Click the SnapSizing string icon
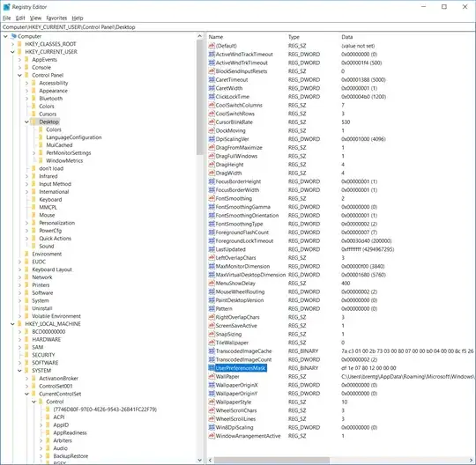Viewport: 476px width, 465px height. 212,334
